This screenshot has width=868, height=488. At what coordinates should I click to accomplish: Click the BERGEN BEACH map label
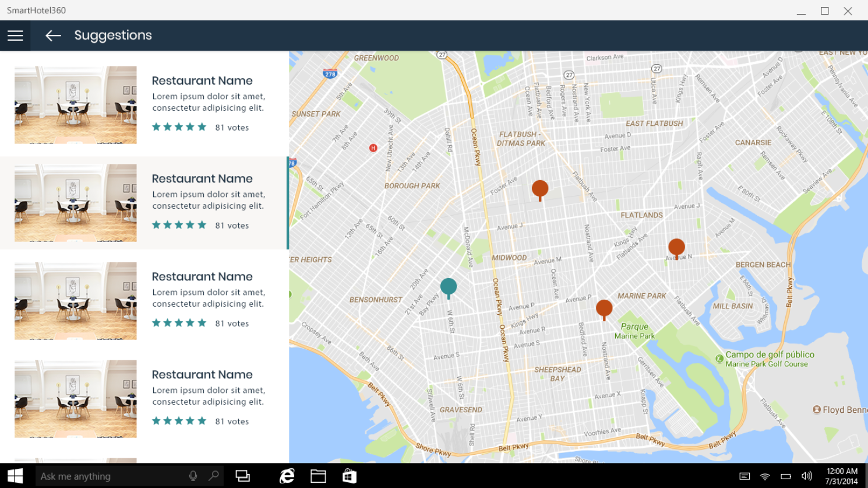[763, 265]
